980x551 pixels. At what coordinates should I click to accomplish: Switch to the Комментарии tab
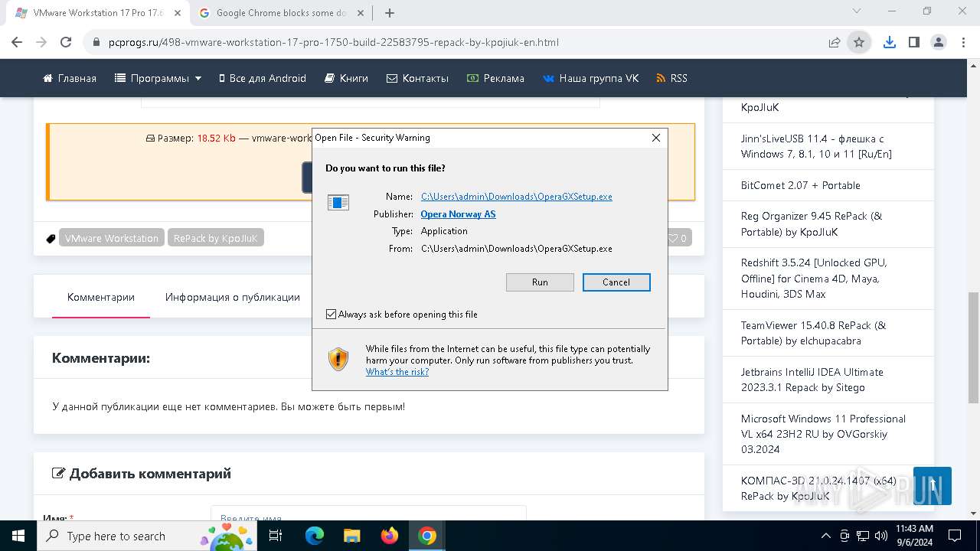tap(101, 297)
